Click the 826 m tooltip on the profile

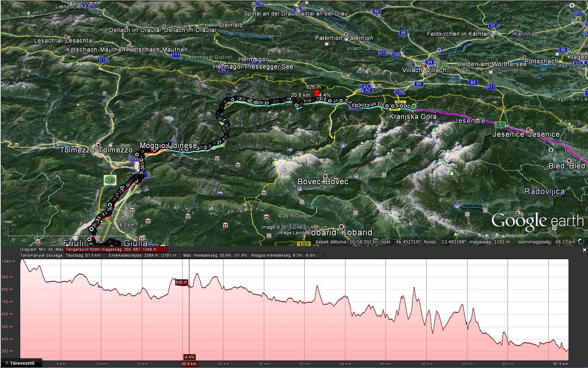pyautogui.click(x=181, y=282)
